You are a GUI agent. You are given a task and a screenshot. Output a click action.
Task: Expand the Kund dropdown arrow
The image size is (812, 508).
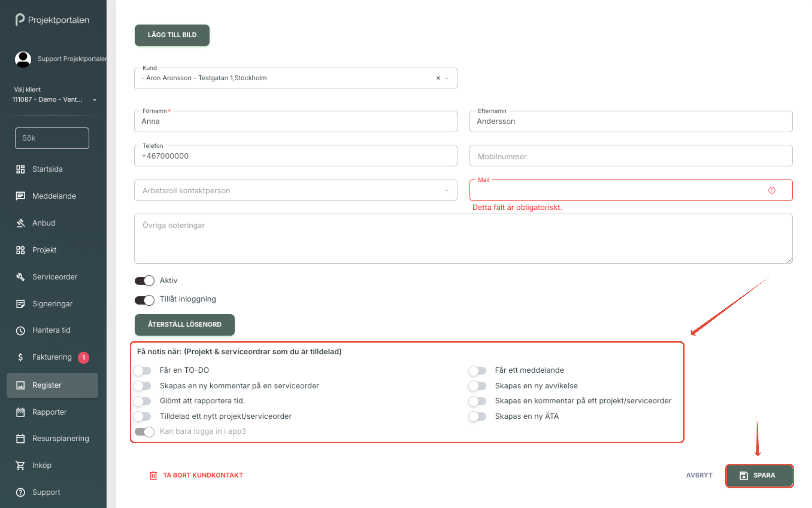[447, 78]
